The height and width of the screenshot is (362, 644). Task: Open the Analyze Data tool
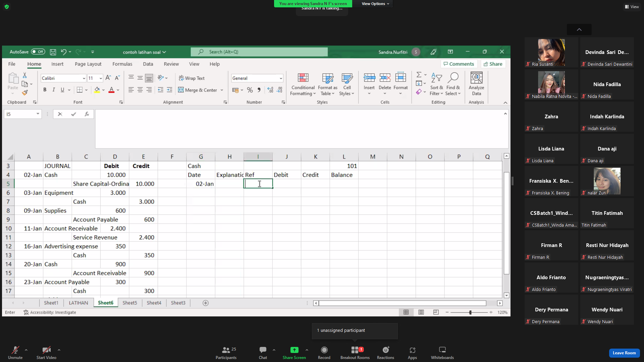[x=476, y=84]
